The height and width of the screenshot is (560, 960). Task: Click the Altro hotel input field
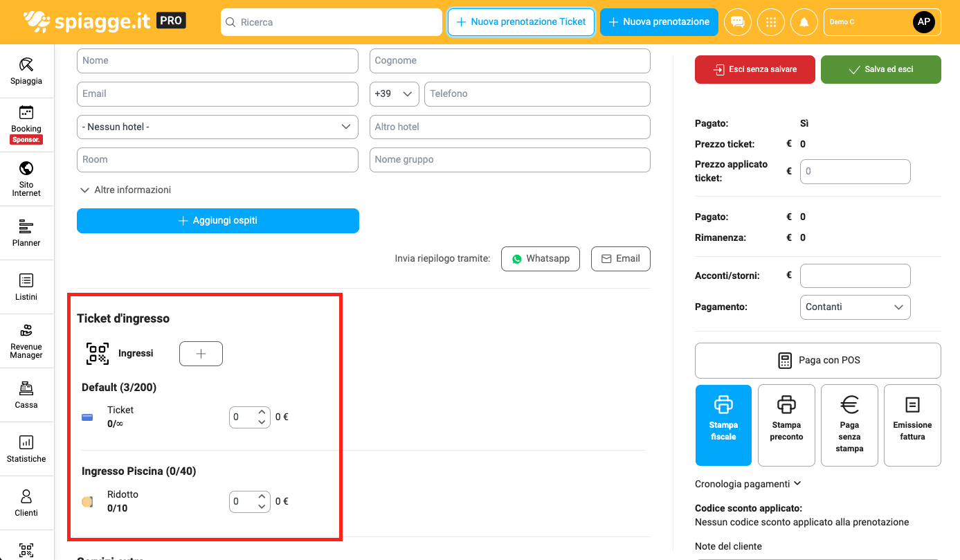(x=510, y=127)
